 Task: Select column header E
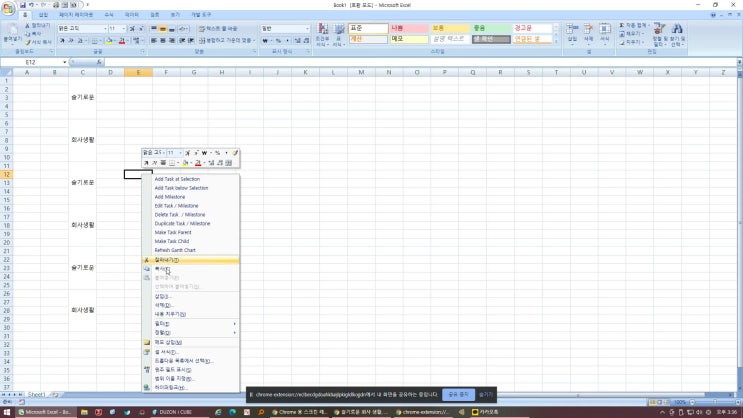[x=138, y=73]
